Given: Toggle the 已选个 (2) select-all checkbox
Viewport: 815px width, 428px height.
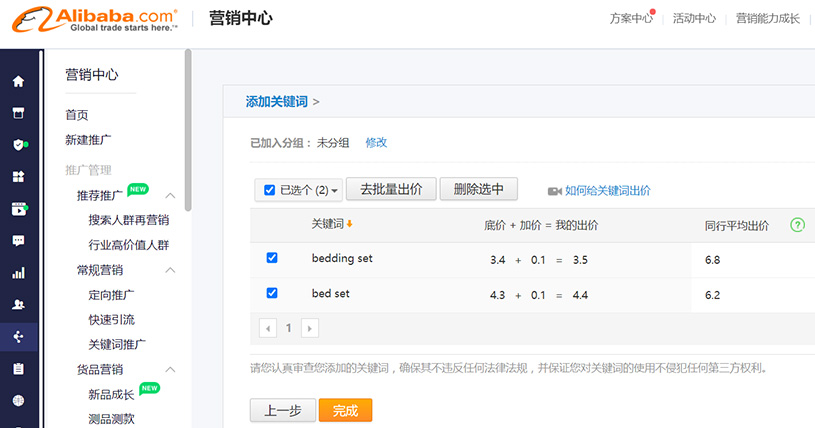Looking at the screenshot, I should coord(269,190).
